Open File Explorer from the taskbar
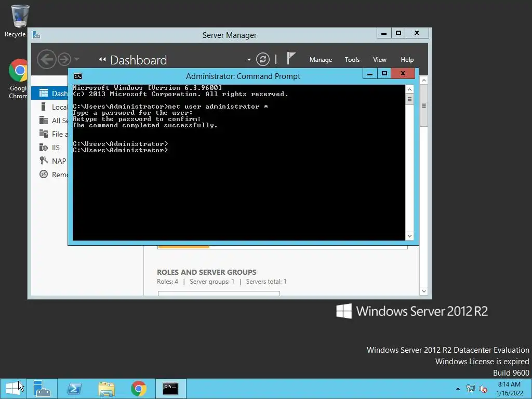This screenshot has width=532, height=399. point(106,389)
